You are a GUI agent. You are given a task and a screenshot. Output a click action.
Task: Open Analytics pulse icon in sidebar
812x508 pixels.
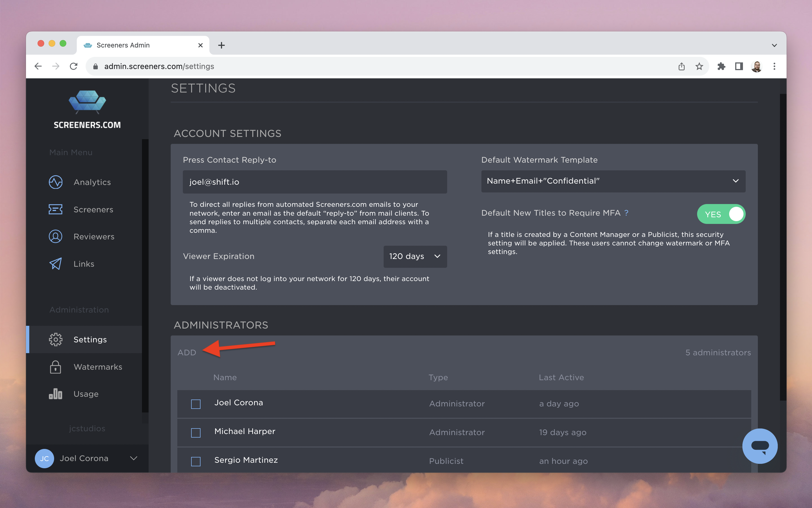click(x=56, y=182)
